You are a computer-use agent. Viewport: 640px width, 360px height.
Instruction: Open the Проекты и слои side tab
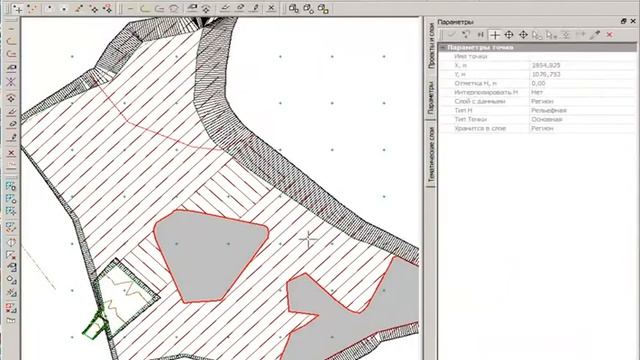point(431,46)
